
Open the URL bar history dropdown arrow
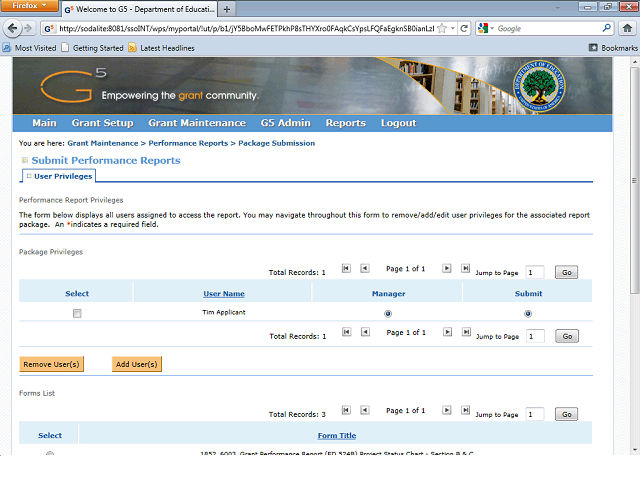pos(453,28)
